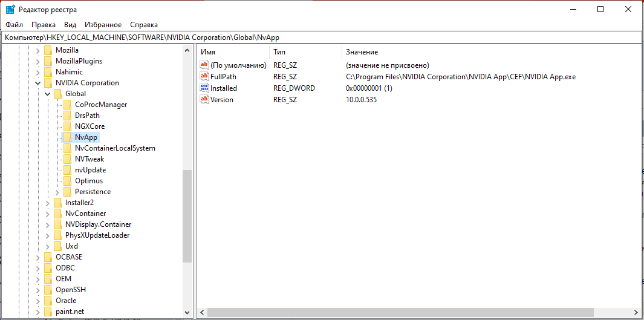
Task: Click the Version string value icon
Action: point(204,99)
